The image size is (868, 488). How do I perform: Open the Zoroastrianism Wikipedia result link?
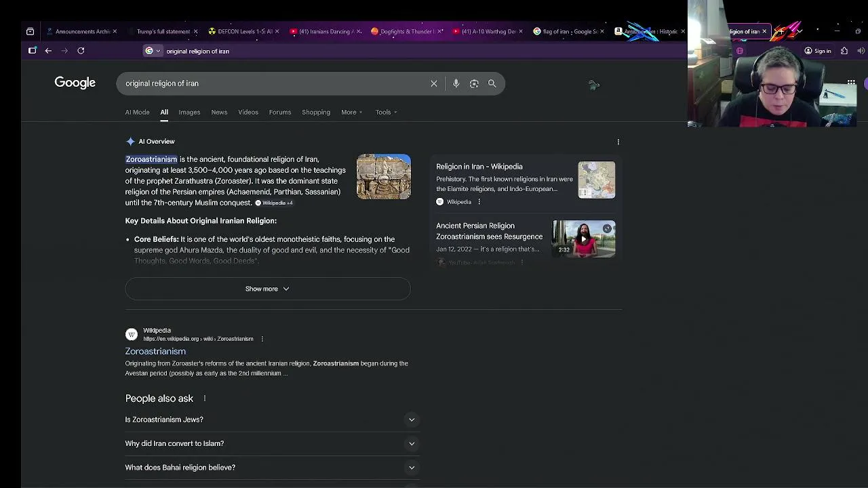click(155, 351)
